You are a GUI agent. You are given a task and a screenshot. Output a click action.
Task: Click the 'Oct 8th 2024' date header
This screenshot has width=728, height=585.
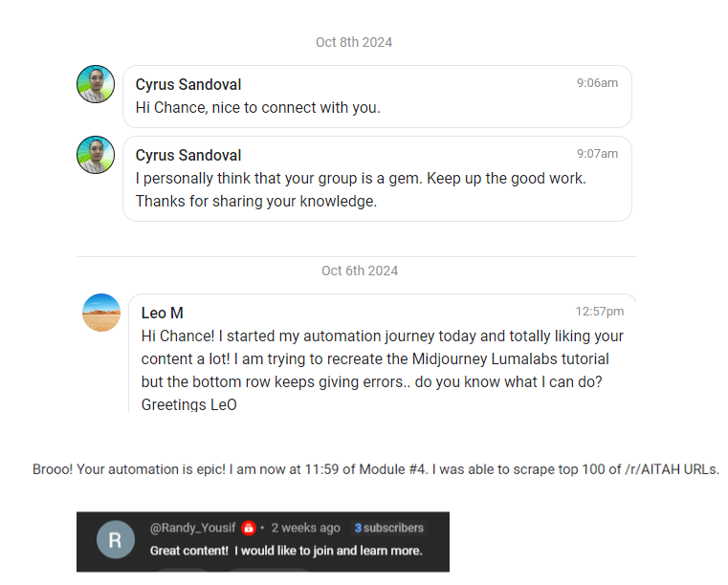tap(354, 42)
